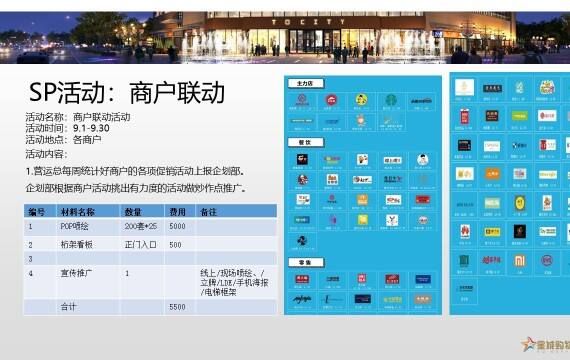Select the 零售 category label
570x360 pixels.
[305, 262]
